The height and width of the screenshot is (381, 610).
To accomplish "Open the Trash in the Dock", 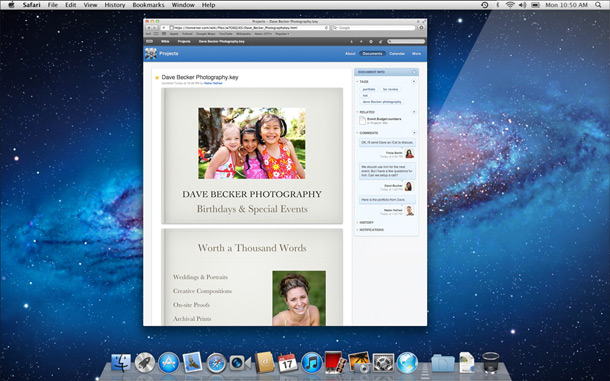I will coord(490,362).
